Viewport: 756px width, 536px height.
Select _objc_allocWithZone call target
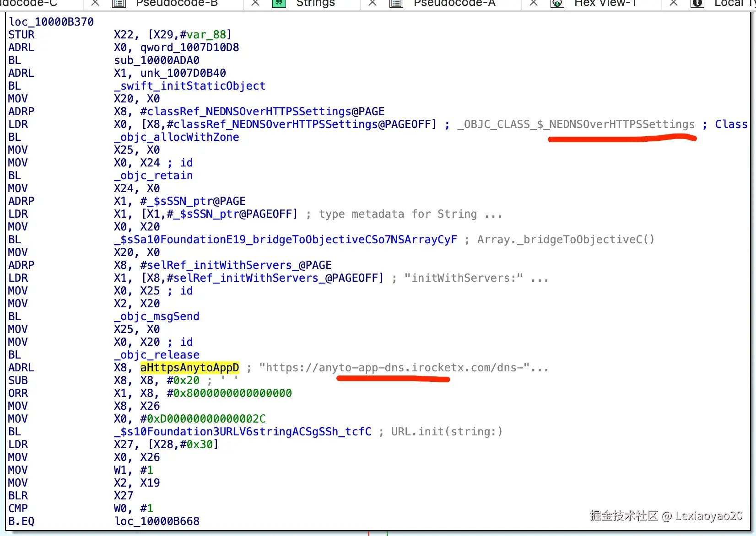pyautogui.click(x=176, y=137)
